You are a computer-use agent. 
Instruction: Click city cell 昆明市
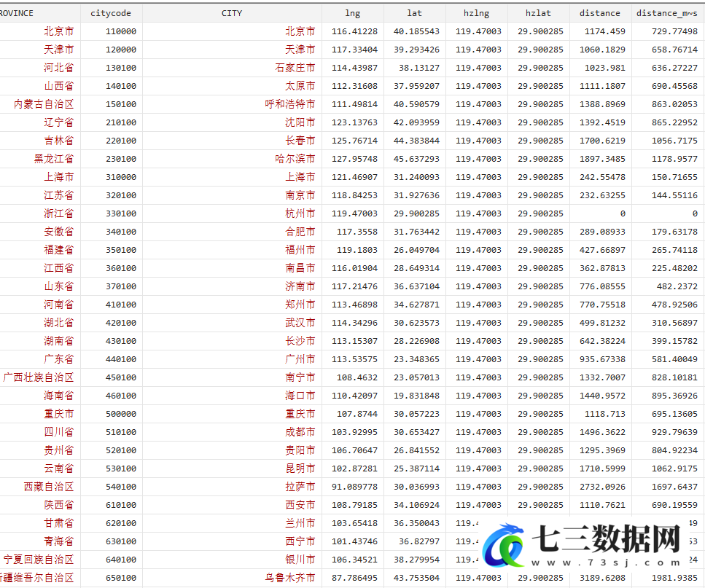coord(300,469)
